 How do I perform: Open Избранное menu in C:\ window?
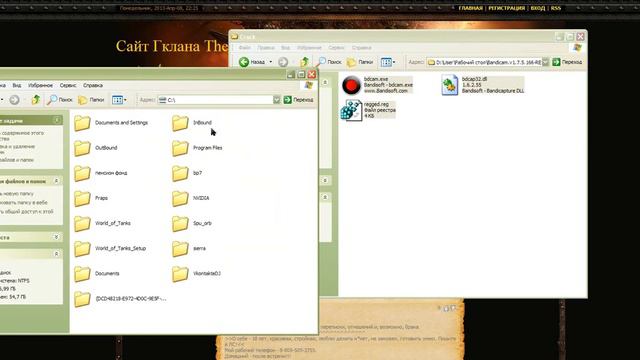40,85
